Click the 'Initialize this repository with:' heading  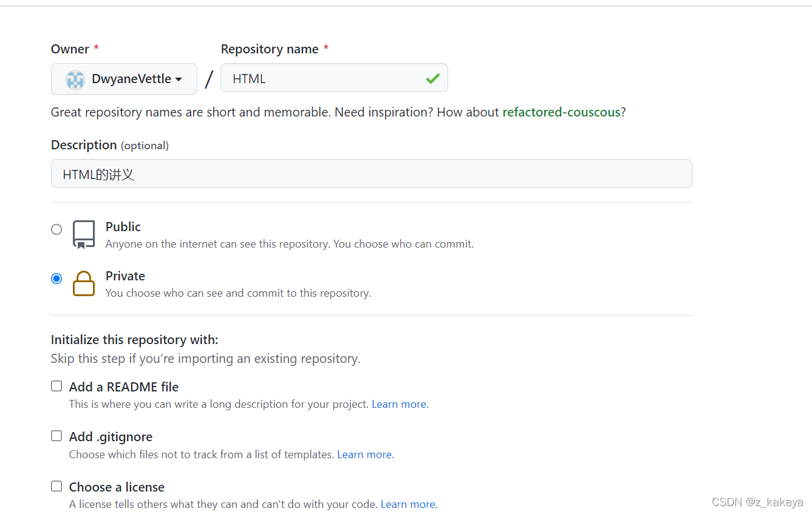point(134,340)
